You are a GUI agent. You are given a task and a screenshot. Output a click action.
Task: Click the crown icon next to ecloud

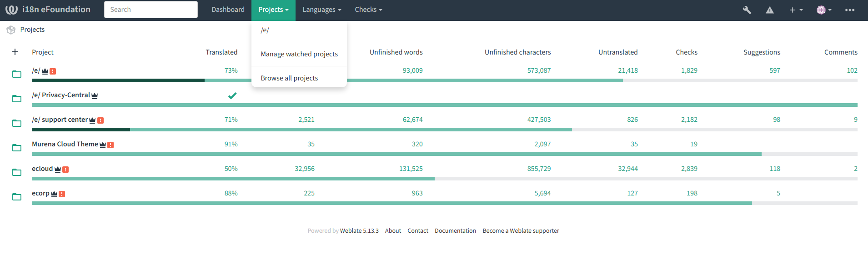point(58,169)
